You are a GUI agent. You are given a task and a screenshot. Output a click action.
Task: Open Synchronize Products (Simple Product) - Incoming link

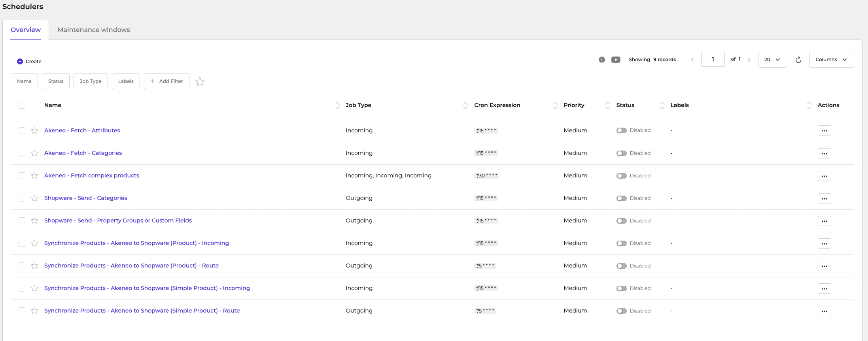(147, 288)
